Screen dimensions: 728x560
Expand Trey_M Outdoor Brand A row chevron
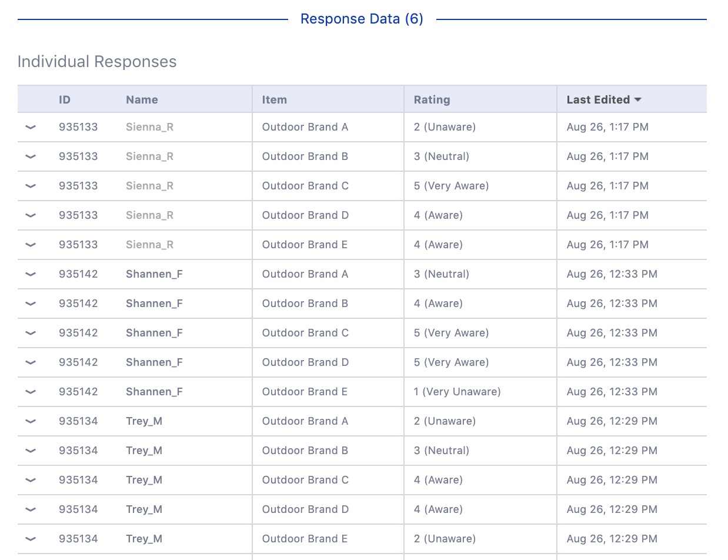point(31,421)
